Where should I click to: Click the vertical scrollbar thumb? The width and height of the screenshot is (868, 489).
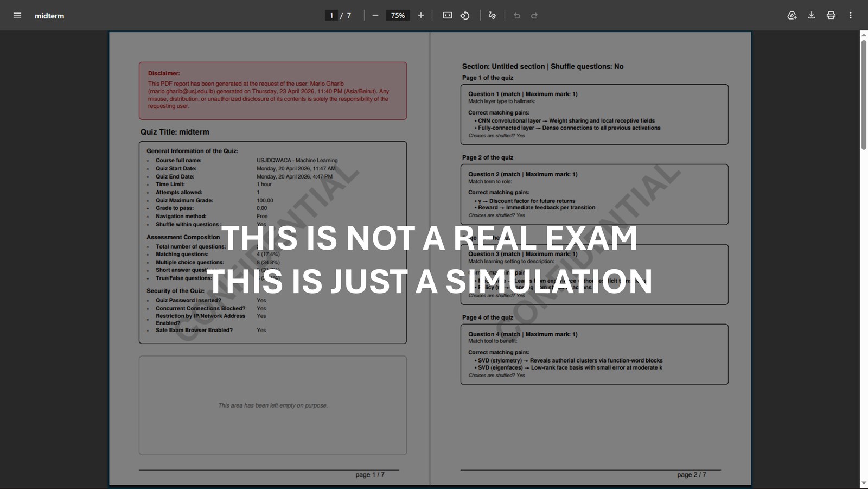point(864,95)
